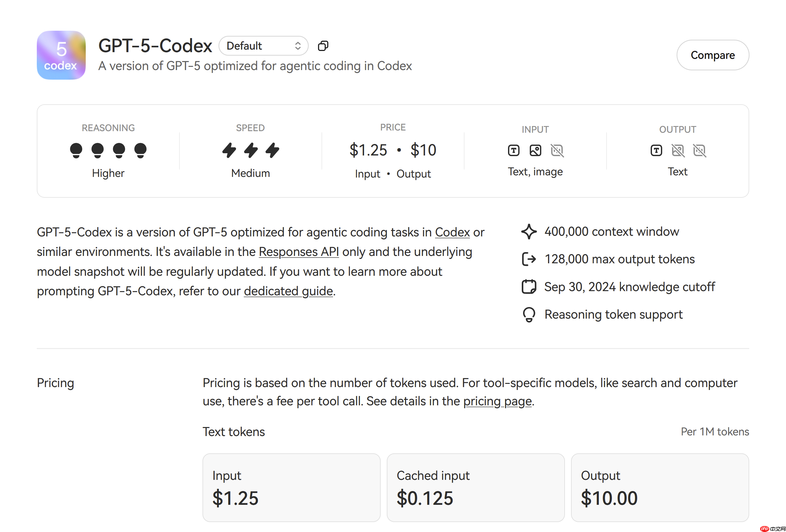
Task: Visit the pricing page link
Action: tap(497, 401)
